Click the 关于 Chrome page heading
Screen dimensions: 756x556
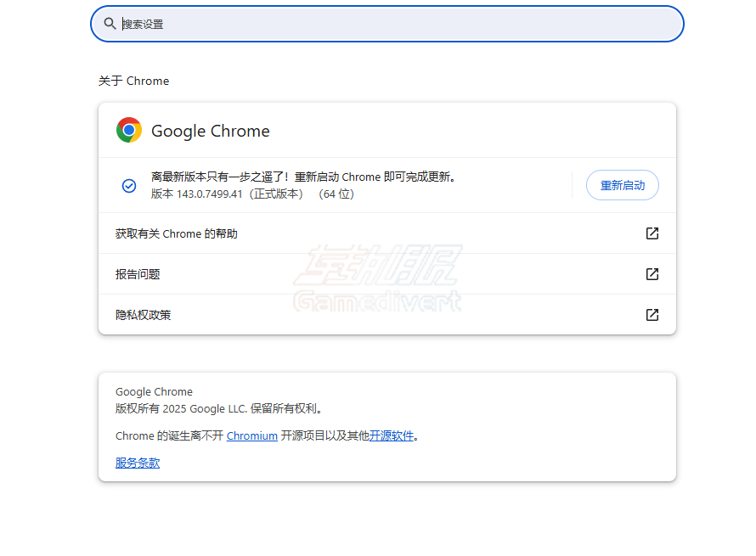133,81
